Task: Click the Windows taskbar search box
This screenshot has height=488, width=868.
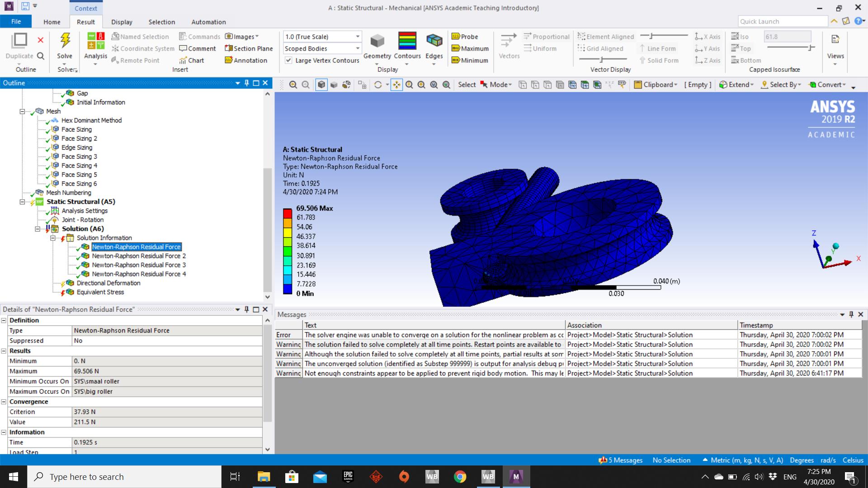Action: [124, 477]
